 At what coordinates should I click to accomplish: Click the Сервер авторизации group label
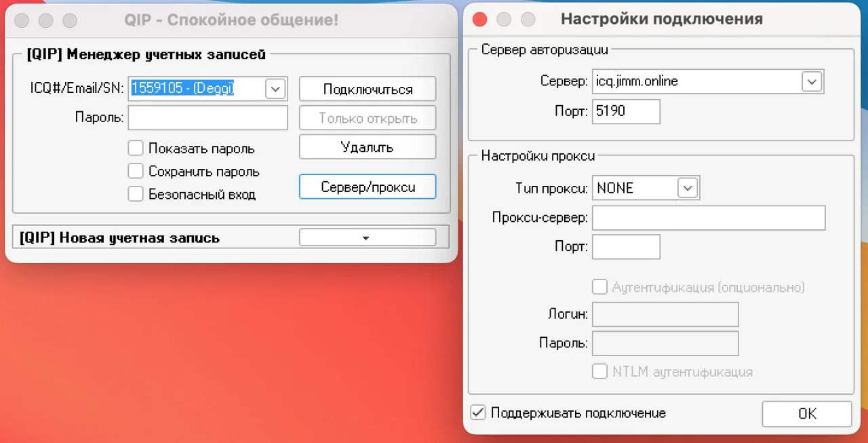click(545, 49)
